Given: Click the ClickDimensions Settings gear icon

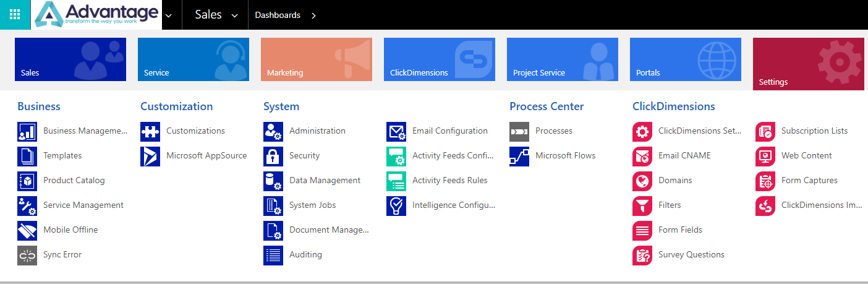Looking at the screenshot, I should pos(642,132).
